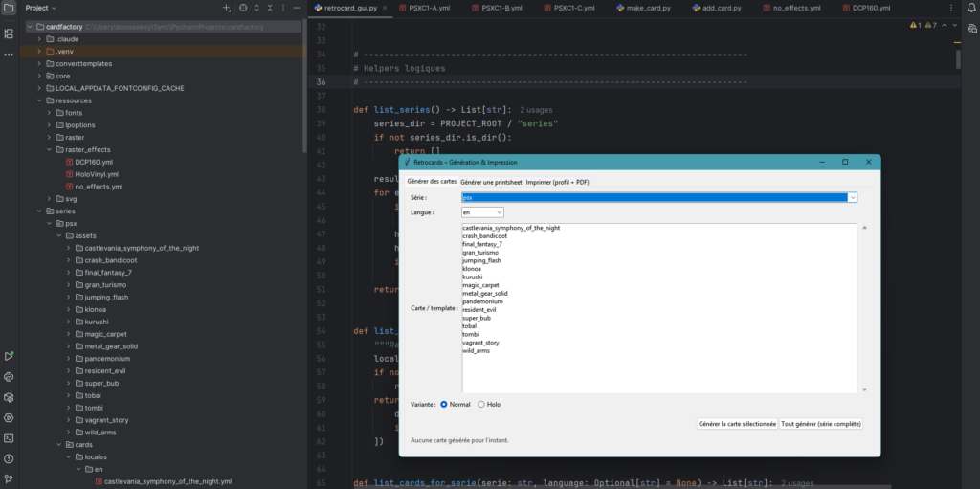
Task: Open the Structure tool window icon
Action: coord(9,33)
